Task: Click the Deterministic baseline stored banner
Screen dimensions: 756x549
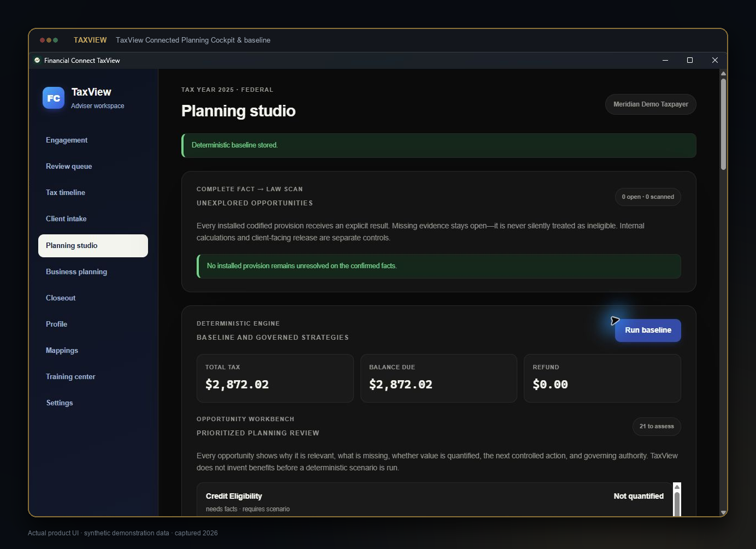Action: click(439, 145)
